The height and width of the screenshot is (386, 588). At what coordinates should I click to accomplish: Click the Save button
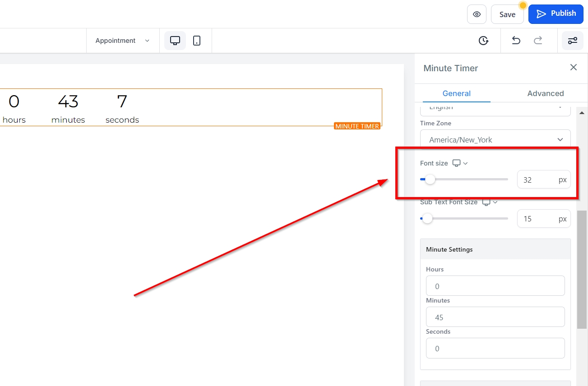pyautogui.click(x=507, y=14)
